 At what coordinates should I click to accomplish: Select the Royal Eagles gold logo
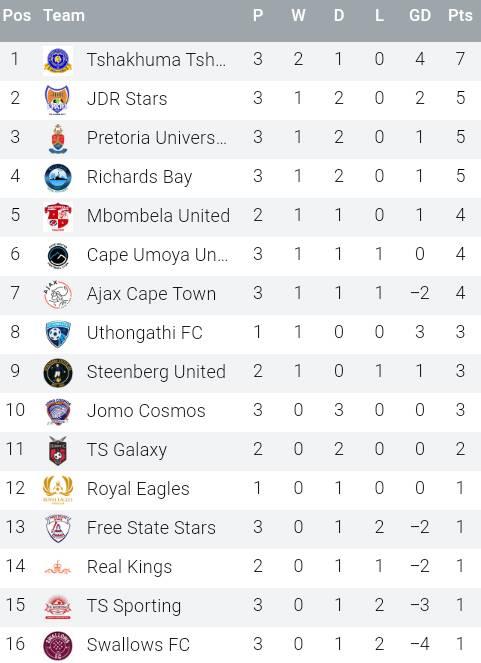tap(58, 489)
